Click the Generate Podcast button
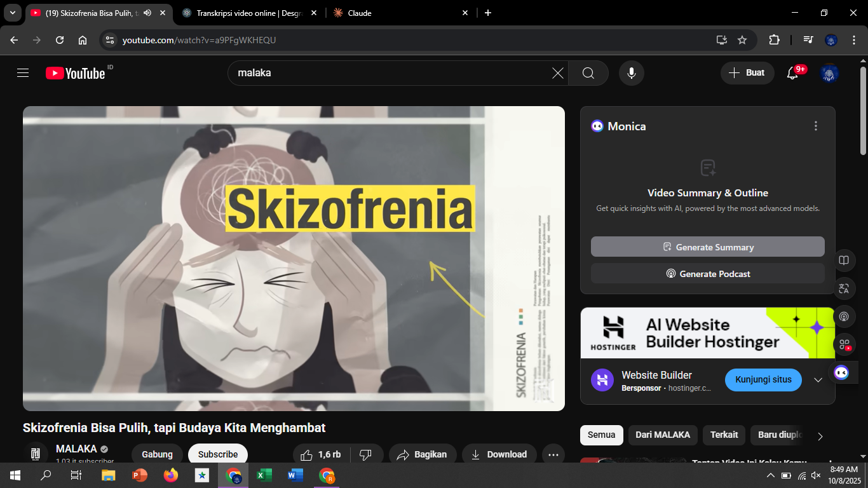The image size is (868, 488). click(x=708, y=273)
